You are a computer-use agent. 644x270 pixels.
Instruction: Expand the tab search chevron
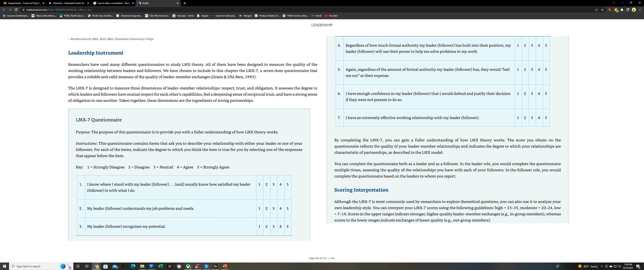pyautogui.click(x=613, y=3)
